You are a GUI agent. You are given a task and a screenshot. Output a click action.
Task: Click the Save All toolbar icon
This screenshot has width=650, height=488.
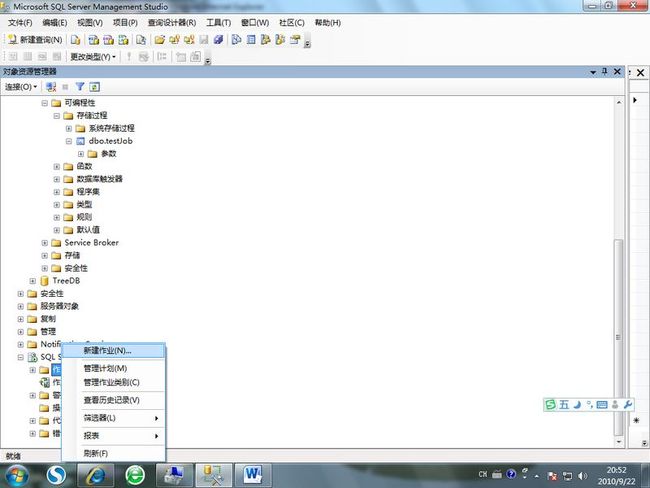click(218, 40)
